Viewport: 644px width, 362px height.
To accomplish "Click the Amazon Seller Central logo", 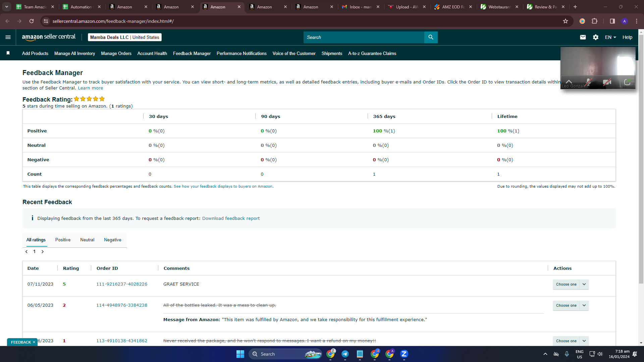I will coord(49,37).
